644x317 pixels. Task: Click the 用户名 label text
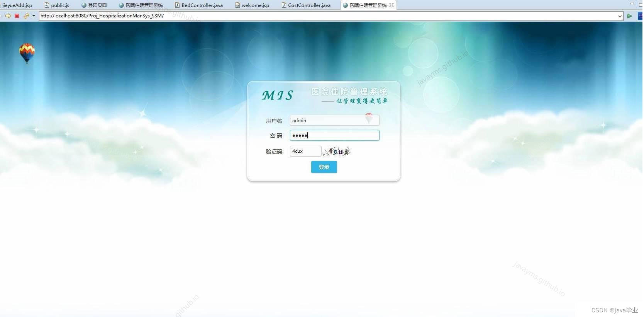coord(274,121)
